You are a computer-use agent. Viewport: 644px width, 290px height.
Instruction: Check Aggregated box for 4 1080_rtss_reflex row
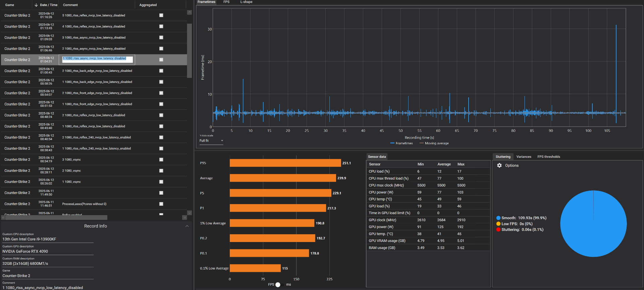[x=161, y=27]
